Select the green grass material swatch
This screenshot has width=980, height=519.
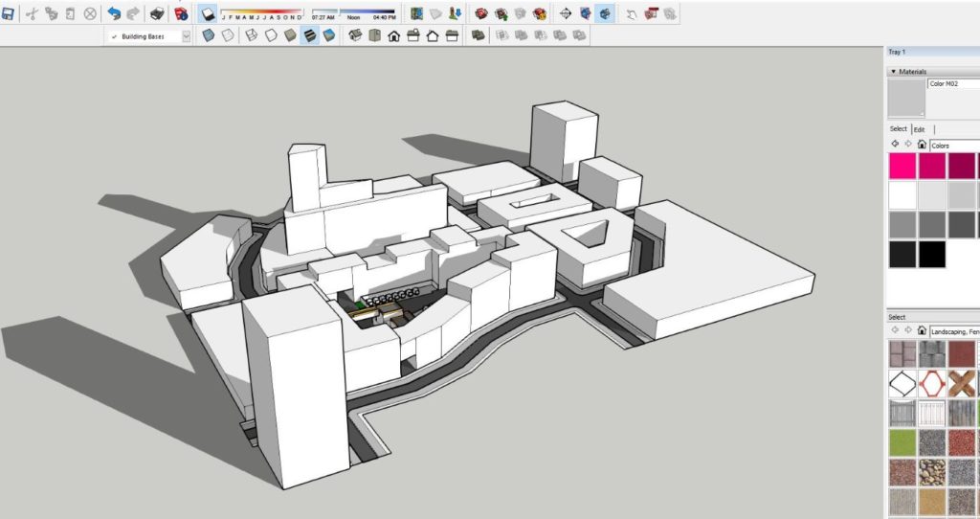(x=902, y=442)
